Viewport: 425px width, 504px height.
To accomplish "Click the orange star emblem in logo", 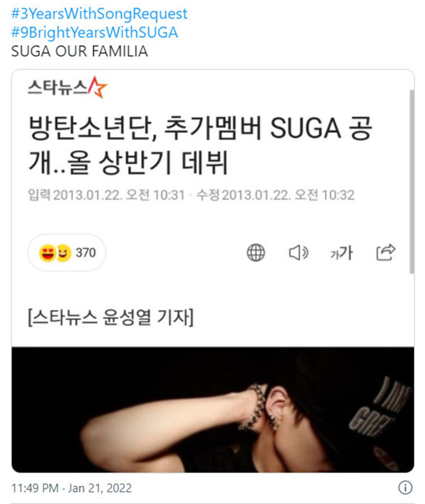I will [x=97, y=87].
